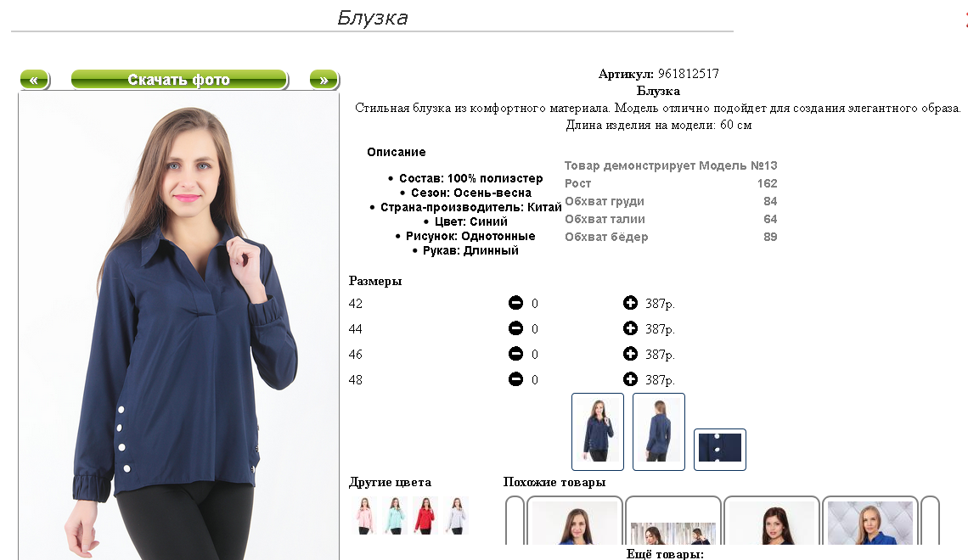Click the Скачать фото download button
This screenshot has width=968, height=560.
pyautogui.click(x=179, y=80)
